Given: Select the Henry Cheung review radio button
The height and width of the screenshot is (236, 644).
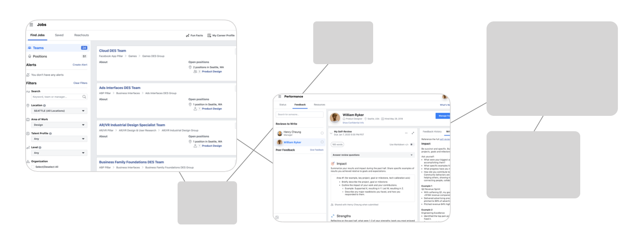Looking at the screenshot, I should click(x=322, y=133).
